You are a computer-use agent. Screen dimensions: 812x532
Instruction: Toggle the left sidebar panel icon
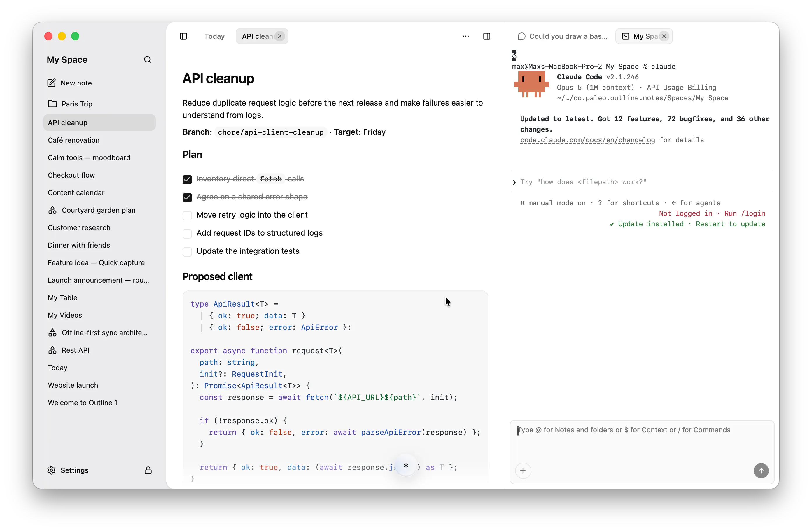183,36
